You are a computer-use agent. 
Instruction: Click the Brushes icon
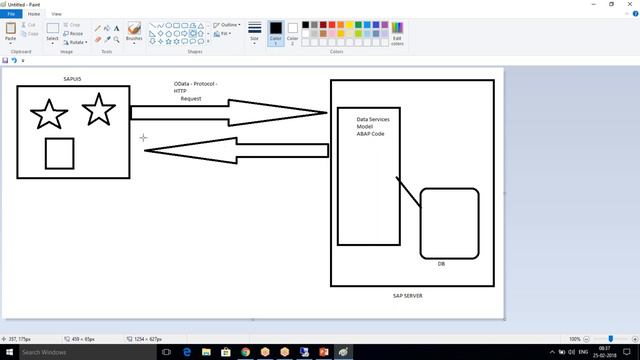pyautogui.click(x=134, y=28)
